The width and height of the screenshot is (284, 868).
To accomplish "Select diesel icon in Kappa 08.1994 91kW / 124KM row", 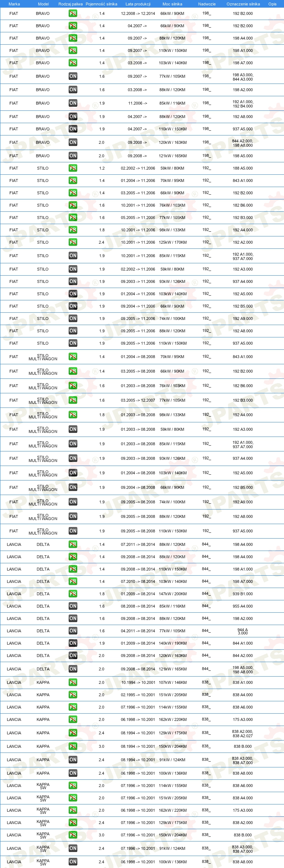I will click(x=73, y=760).
